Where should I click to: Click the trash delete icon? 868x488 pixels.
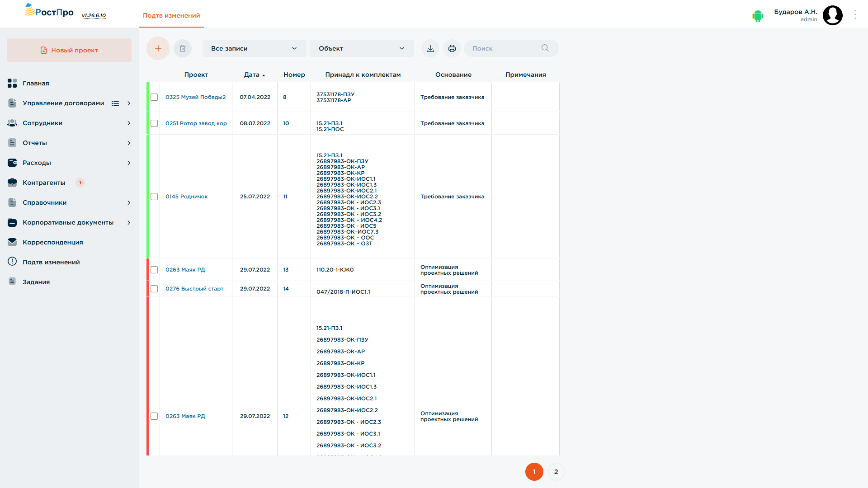(x=183, y=48)
